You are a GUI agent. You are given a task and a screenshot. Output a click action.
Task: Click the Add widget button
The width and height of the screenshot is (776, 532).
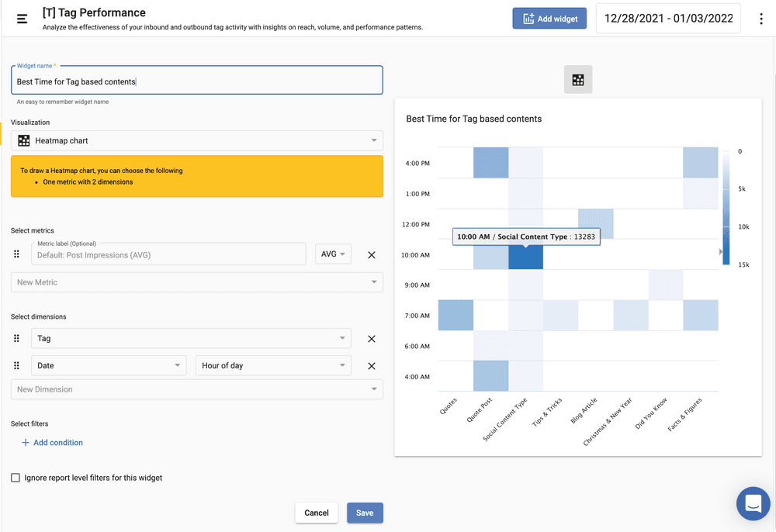tap(549, 19)
